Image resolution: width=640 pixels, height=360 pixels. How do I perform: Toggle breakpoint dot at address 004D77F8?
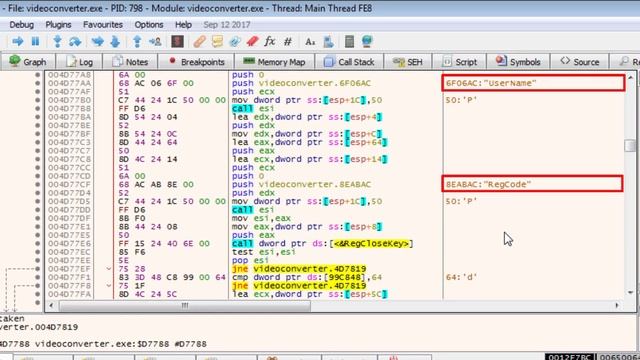coord(38,286)
